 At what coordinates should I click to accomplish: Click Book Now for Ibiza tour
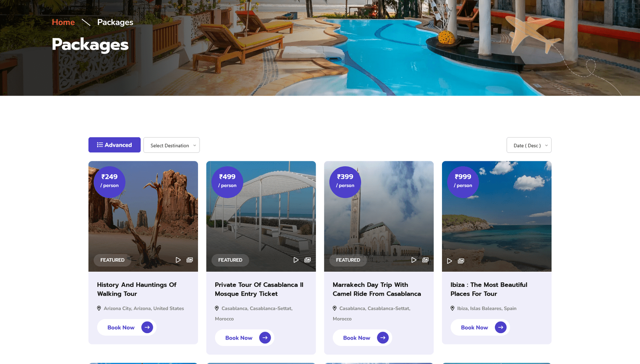pos(480,327)
